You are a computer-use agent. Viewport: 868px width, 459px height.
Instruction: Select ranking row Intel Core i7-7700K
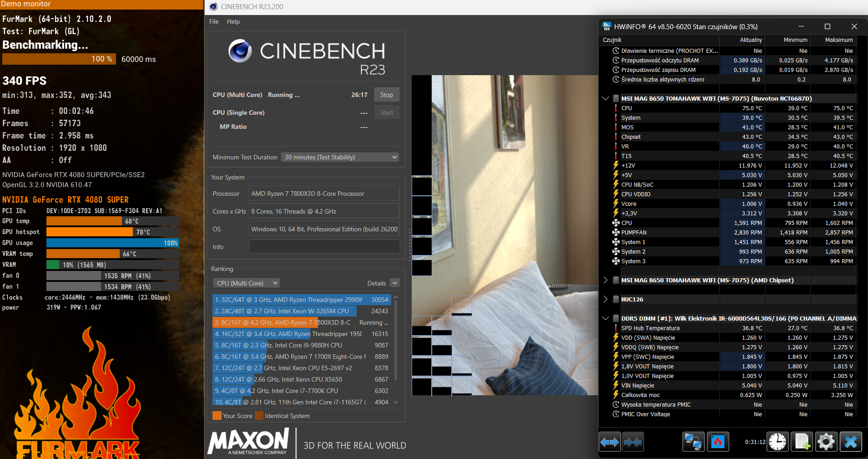coord(302,391)
